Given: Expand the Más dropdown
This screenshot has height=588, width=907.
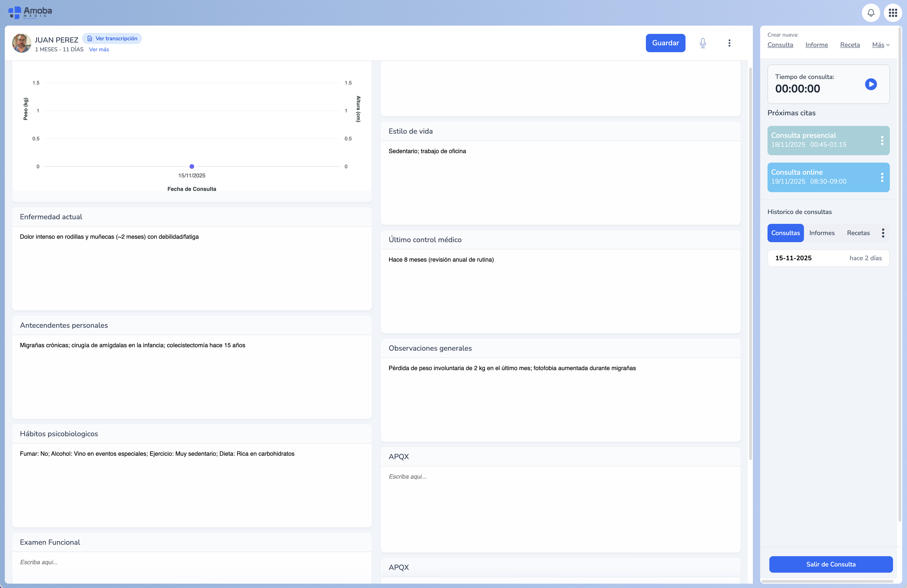Looking at the screenshot, I should [880, 45].
